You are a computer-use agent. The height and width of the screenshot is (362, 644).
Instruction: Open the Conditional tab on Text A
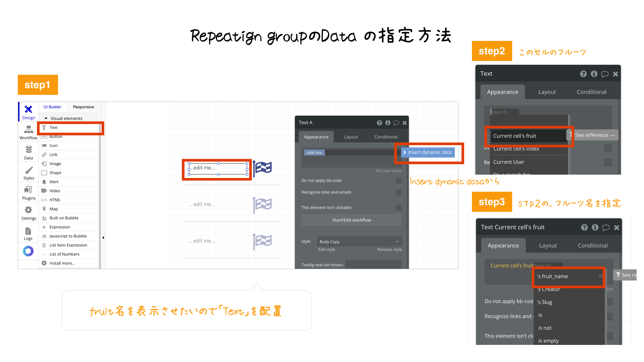pyautogui.click(x=385, y=137)
